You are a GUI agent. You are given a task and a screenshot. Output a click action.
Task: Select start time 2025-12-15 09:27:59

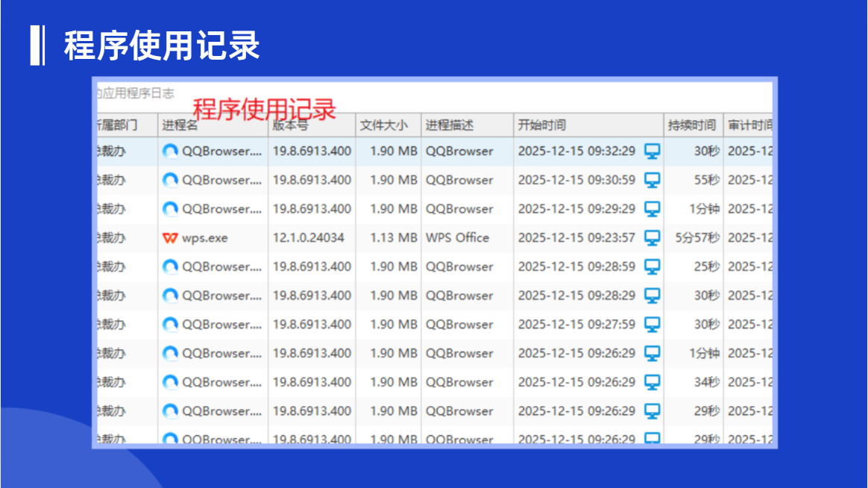576,325
